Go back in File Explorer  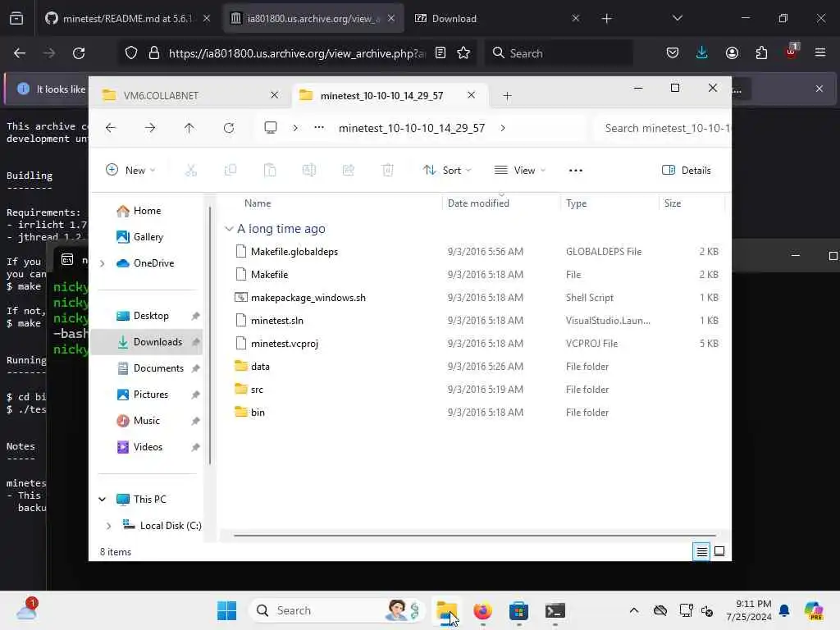tap(111, 128)
